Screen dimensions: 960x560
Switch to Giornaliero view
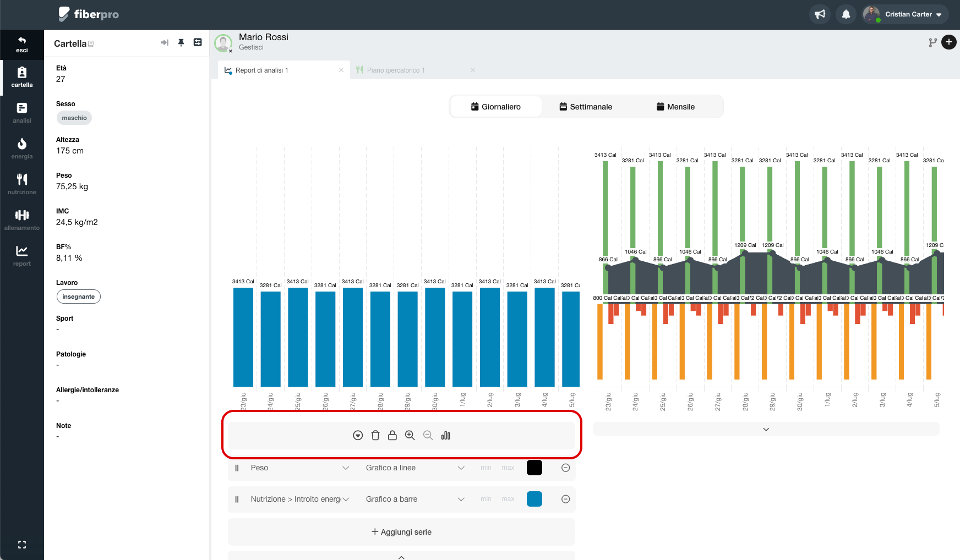(496, 107)
